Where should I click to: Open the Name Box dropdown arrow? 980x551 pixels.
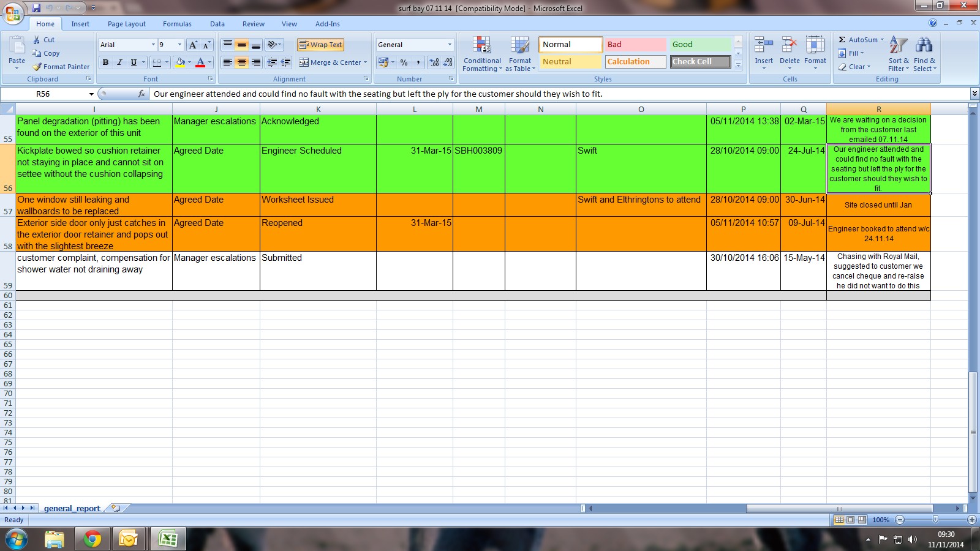point(91,94)
